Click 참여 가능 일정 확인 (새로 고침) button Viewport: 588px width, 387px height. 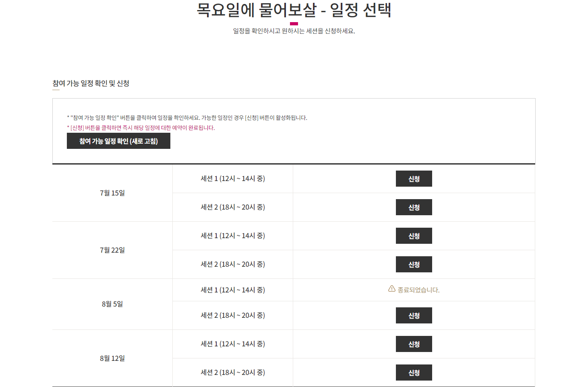(x=118, y=141)
